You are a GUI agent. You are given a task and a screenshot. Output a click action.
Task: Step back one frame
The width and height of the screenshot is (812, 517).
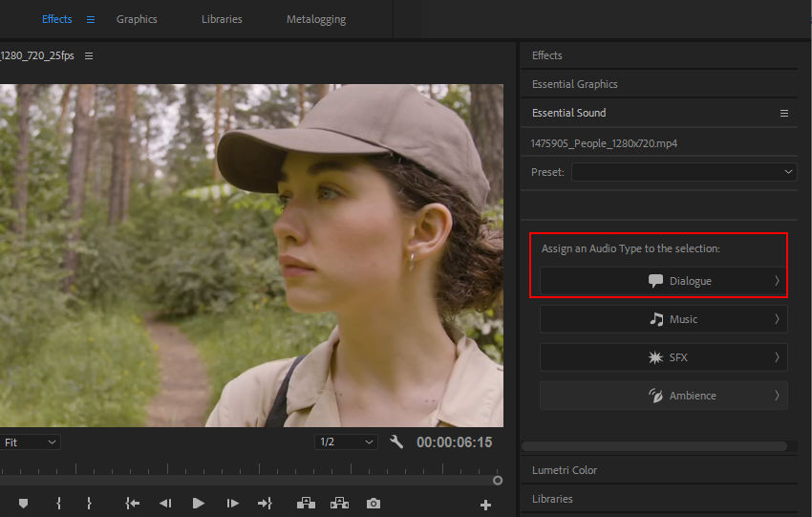165,503
